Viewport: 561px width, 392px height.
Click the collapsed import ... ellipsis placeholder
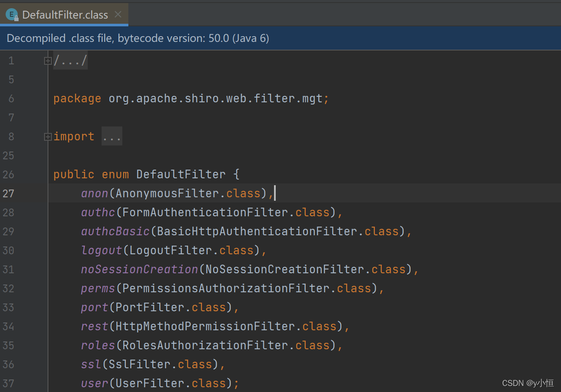[112, 137]
